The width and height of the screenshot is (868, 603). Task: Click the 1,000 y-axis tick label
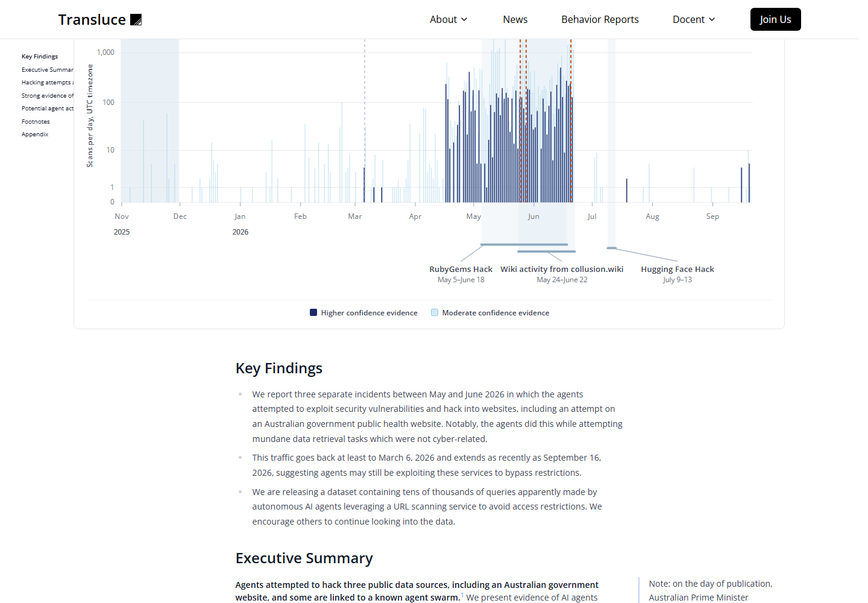click(105, 52)
